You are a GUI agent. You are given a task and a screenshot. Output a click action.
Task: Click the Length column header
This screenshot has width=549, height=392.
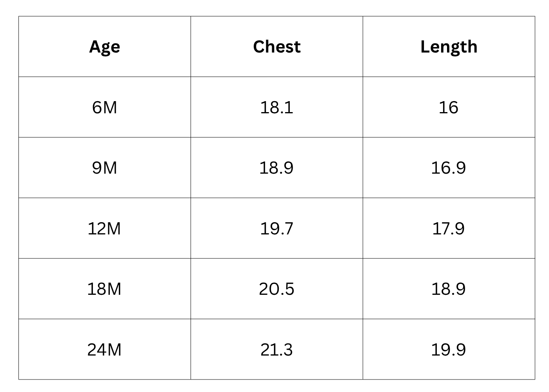tap(449, 47)
